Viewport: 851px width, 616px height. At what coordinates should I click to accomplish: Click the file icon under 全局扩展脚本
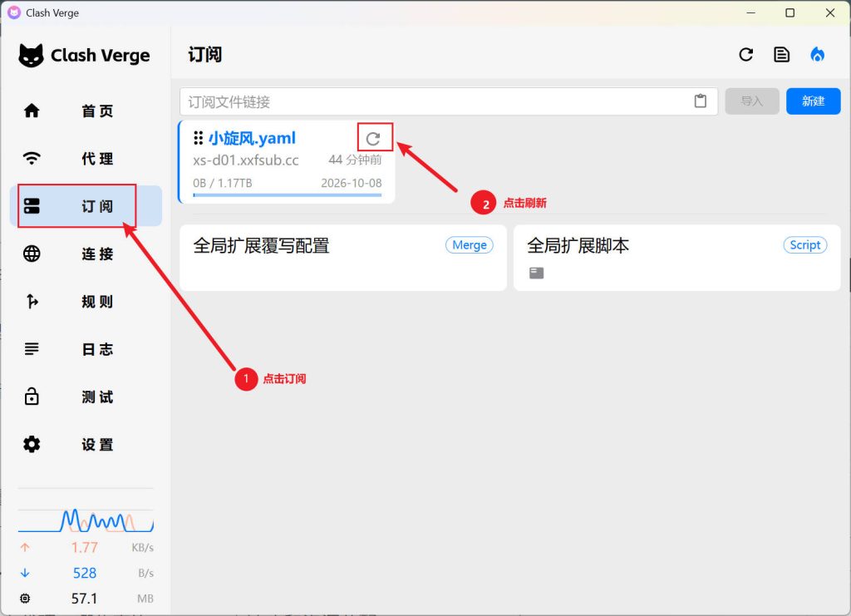537,273
